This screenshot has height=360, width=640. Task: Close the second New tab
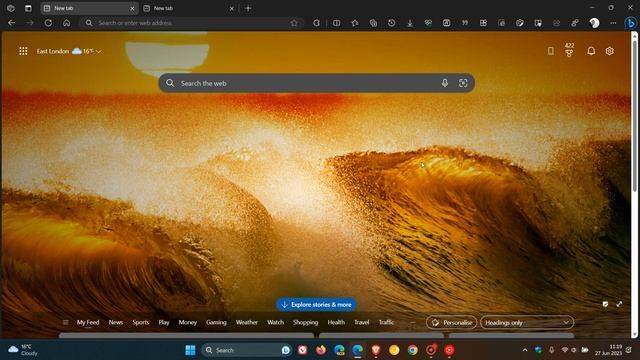[231, 8]
